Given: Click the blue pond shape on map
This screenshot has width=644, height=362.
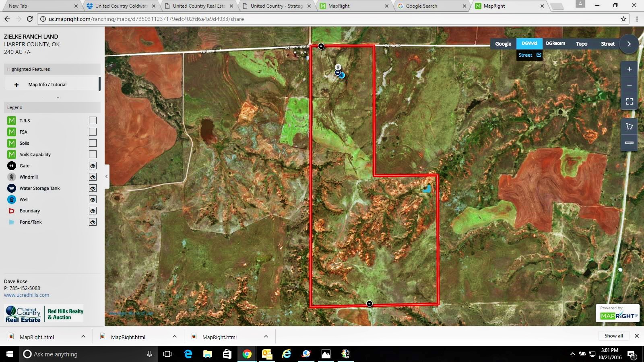Looking at the screenshot, I should pos(427,189).
